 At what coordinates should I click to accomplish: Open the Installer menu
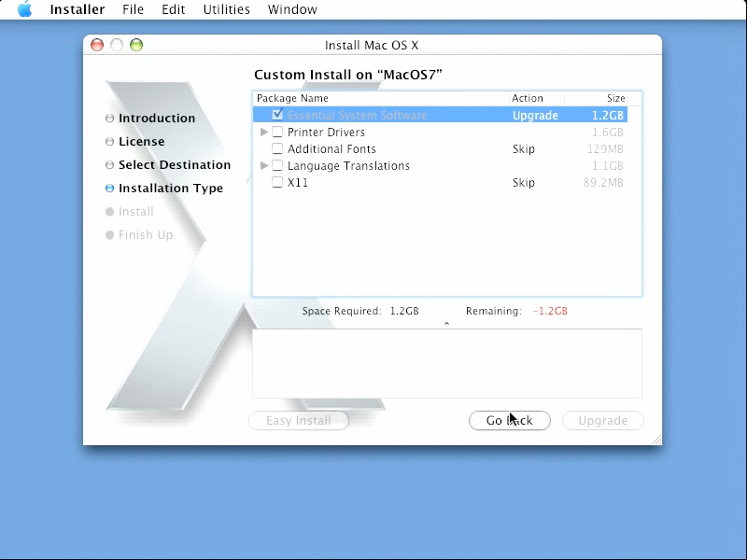pos(78,9)
